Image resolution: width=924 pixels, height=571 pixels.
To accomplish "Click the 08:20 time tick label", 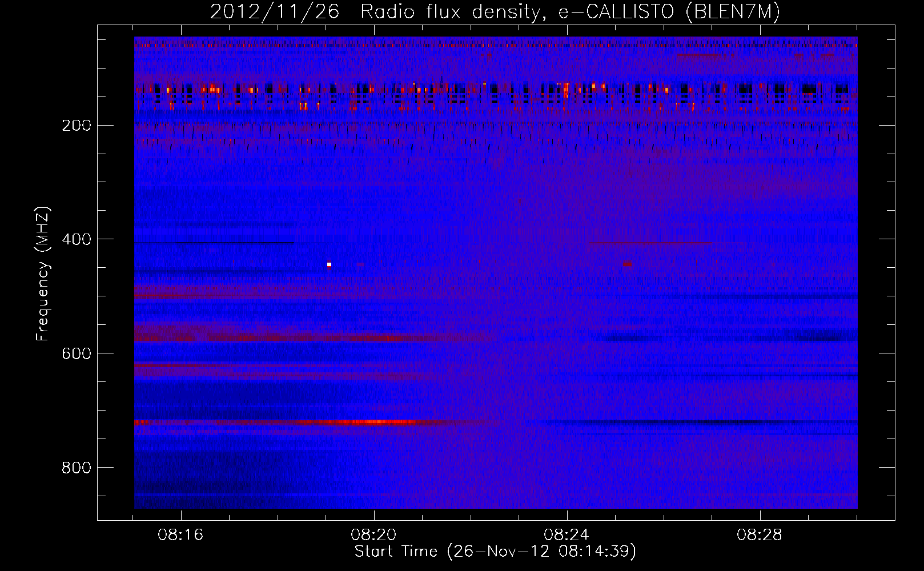I will (x=374, y=535).
